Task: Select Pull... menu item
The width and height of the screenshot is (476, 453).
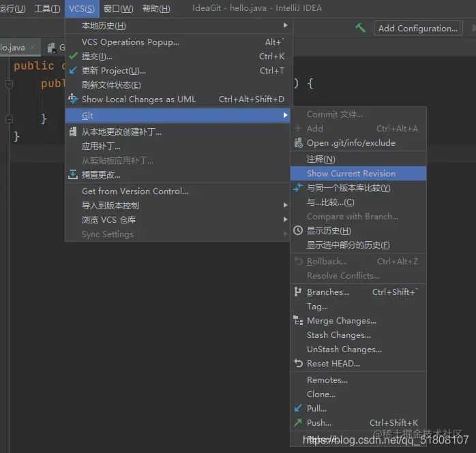Action: pos(358,408)
